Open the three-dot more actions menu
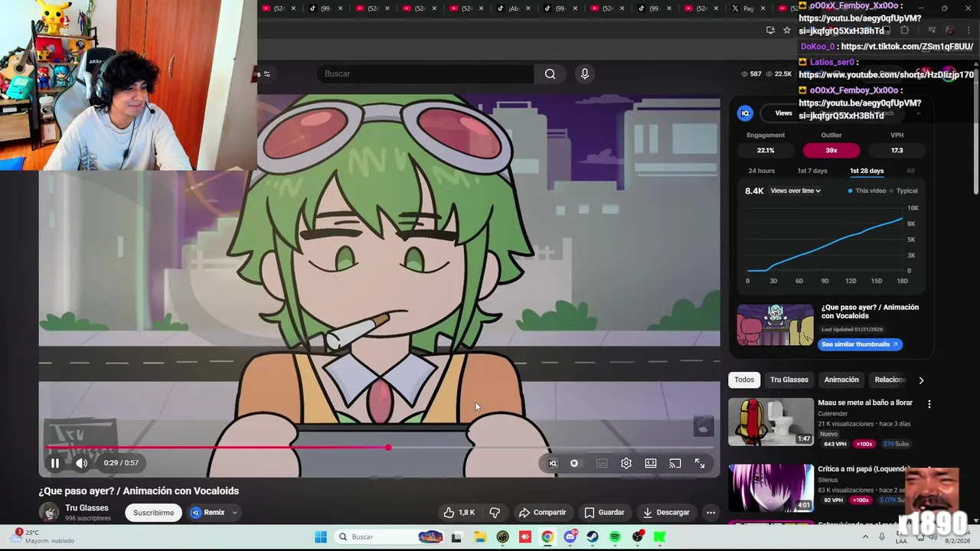980x551 pixels. [710, 512]
